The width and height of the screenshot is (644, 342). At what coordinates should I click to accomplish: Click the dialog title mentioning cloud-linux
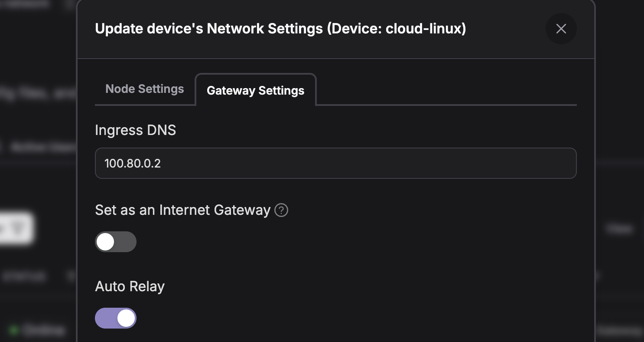click(x=280, y=29)
